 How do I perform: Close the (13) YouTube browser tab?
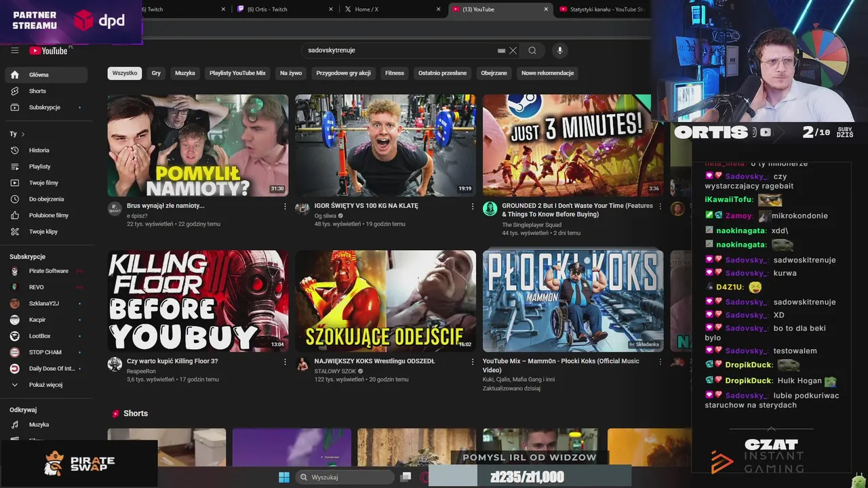tap(546, 9)
